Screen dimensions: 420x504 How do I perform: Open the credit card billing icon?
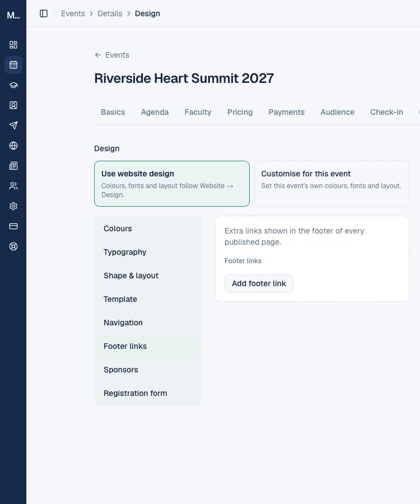(x=13, y=226)
